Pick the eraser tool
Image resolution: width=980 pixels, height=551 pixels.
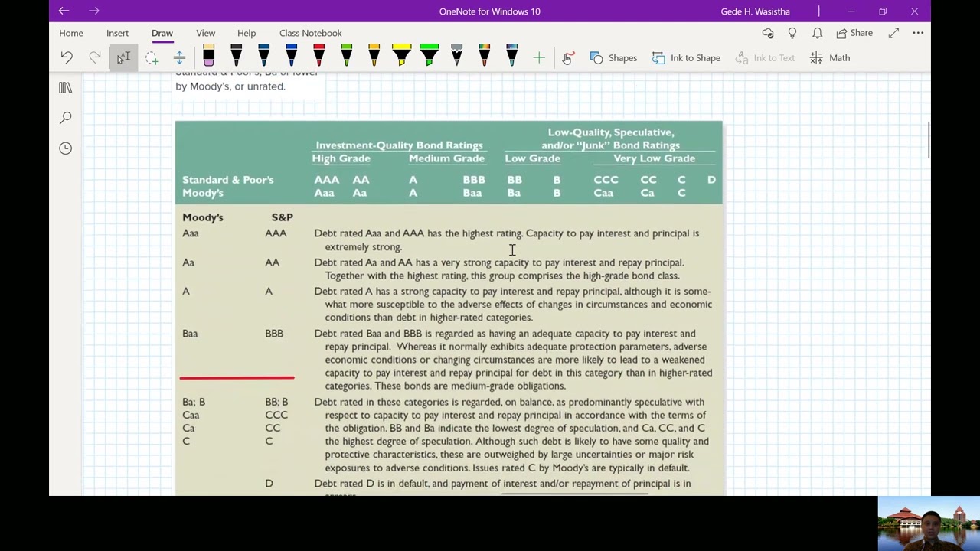[x=208, y=56]
